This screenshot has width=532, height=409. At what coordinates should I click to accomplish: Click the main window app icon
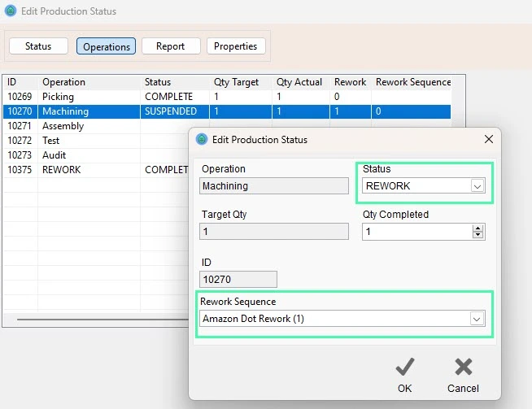pos(10,11)
